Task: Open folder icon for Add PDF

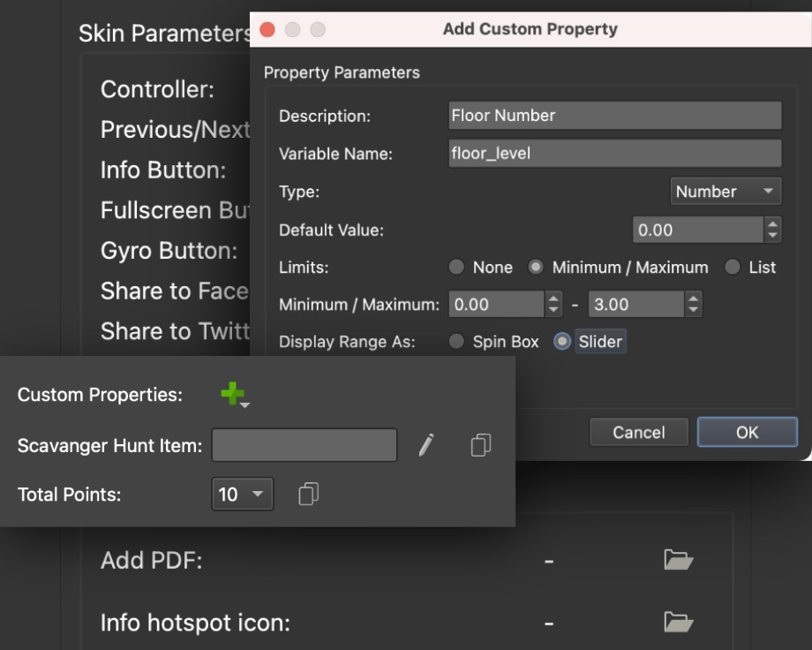Action: [x=678, y=560]
